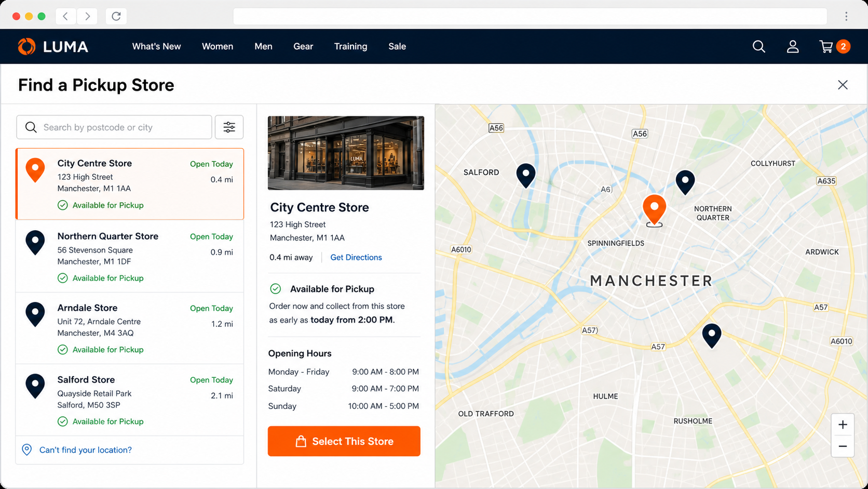Screen dimensions: 868x489
Task: Open the browser three-dot menu
Action: click(x=846, y=16)
